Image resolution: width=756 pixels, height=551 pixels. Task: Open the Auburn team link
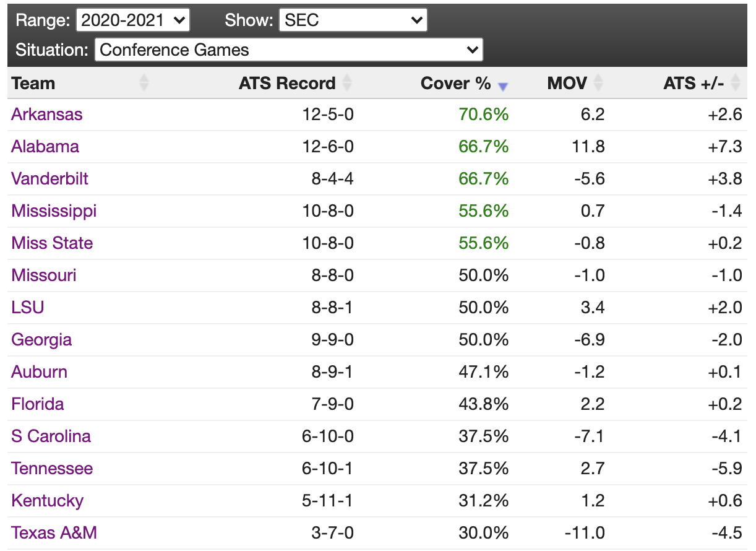coord(40,372)
